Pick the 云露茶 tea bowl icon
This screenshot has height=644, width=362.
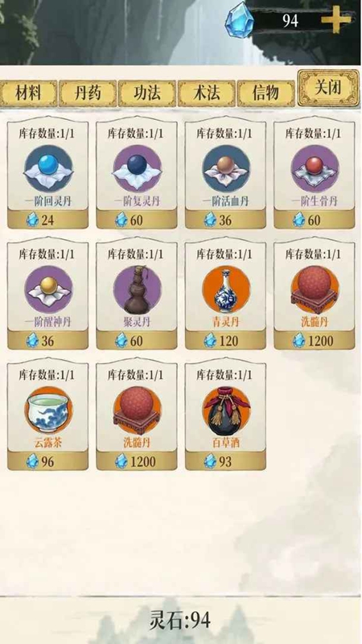48,411
